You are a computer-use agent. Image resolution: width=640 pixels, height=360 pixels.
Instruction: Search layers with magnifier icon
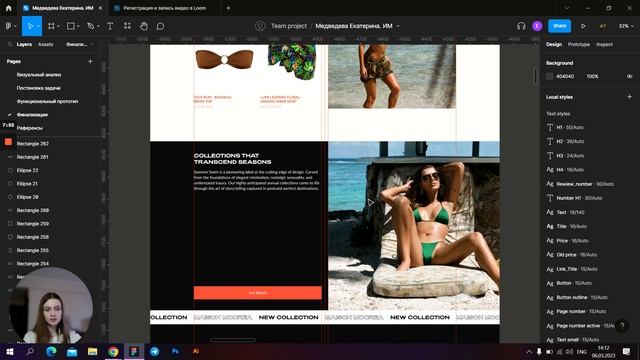[x=9, y=44]
